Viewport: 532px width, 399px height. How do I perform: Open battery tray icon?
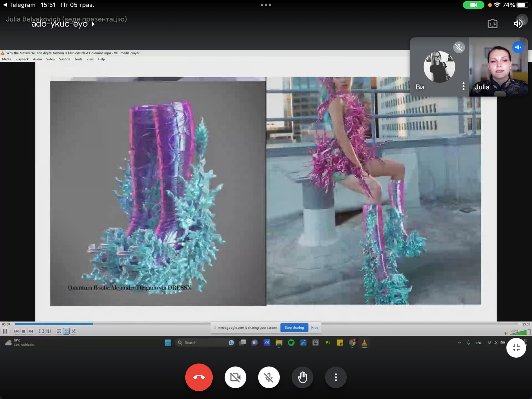tap(503, 343)
